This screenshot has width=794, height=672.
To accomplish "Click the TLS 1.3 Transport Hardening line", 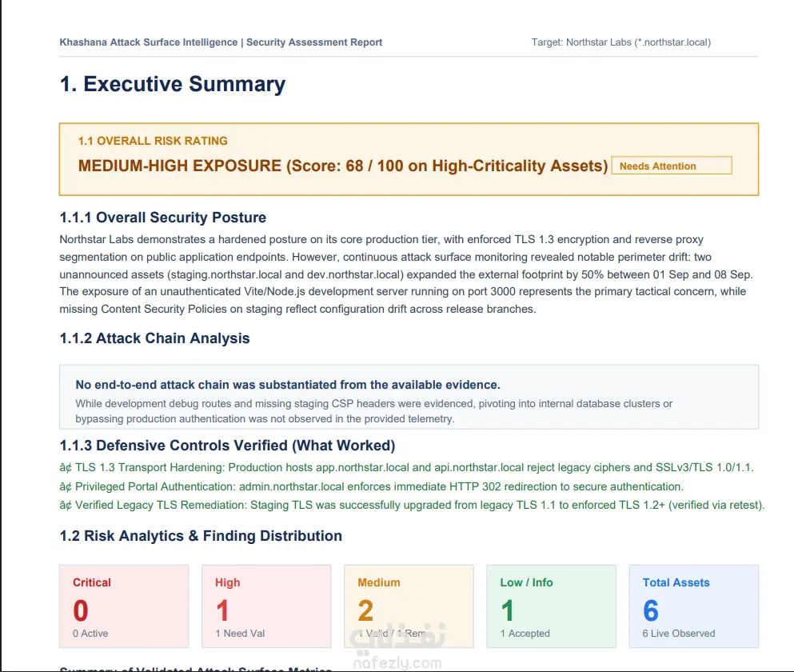I will coord(407,467).
